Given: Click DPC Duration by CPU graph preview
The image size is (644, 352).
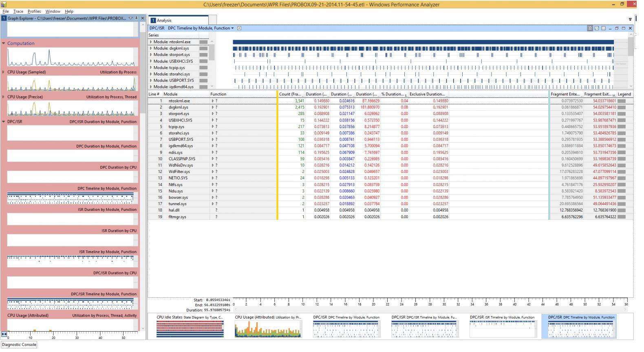Looking at the screenshot, I should pyautogui.click(x=73, y=177).
